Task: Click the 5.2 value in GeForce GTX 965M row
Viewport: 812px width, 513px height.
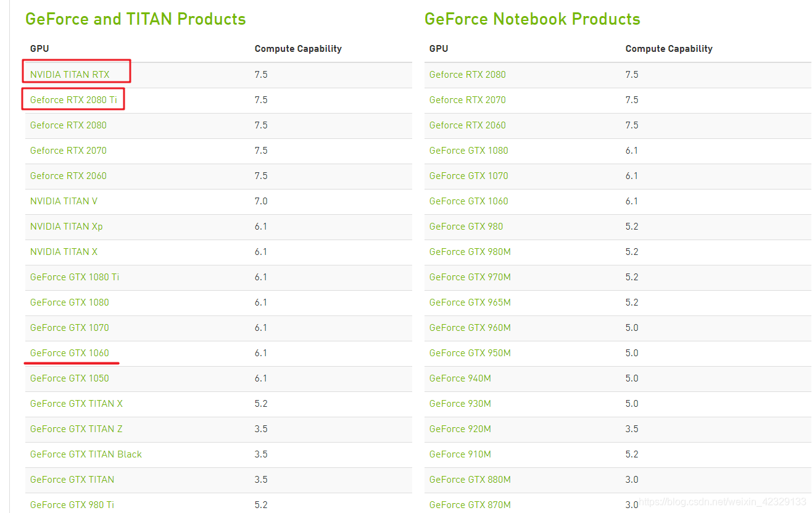Action: [632, 302]
